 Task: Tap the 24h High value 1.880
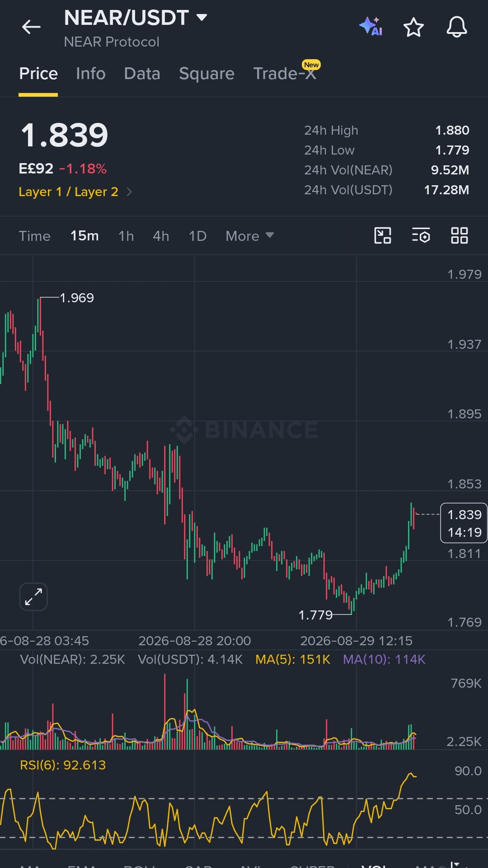452,131
